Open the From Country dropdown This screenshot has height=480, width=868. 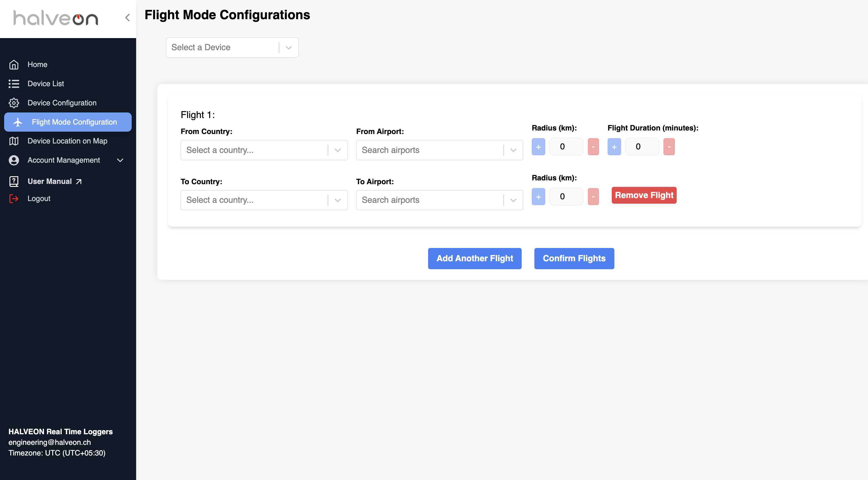(x=264, y=150)
